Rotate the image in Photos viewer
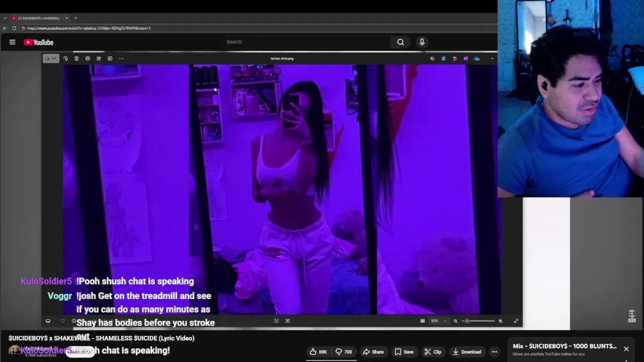This screenshot has width=644, height=362. click(65, 58)
